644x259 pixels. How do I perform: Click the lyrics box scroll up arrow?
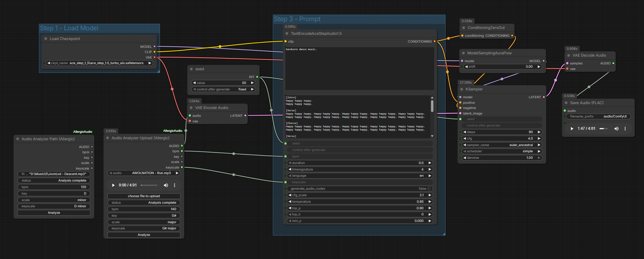432,98
